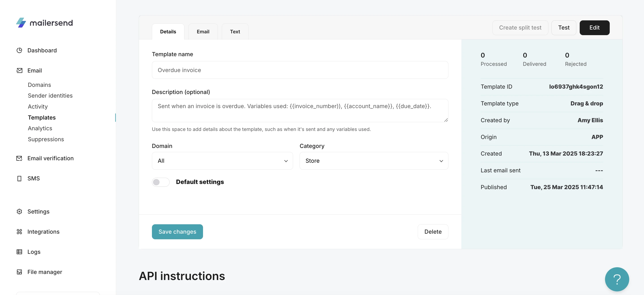Click the mailersend logo
644x295 pixels.
pyautogui.click(x=44, y=23)
